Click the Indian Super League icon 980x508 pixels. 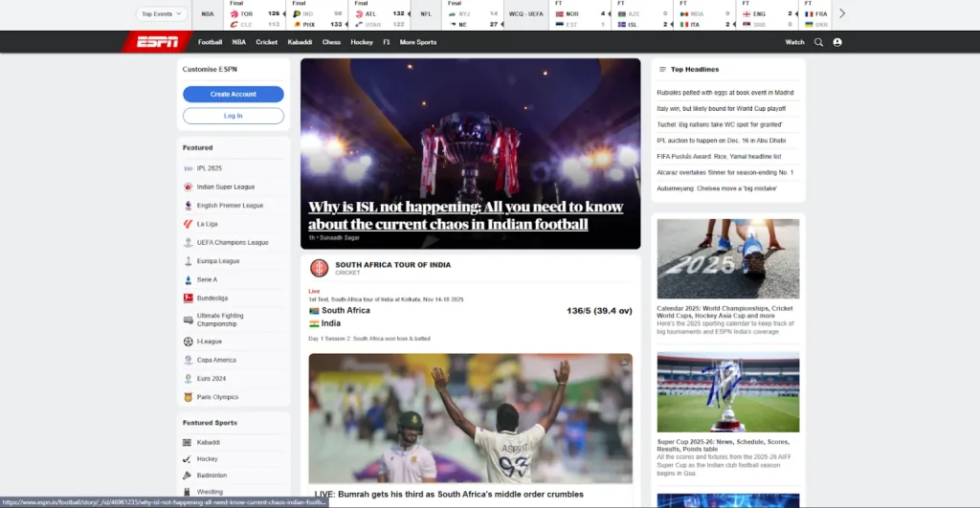(x=189, y=187)
